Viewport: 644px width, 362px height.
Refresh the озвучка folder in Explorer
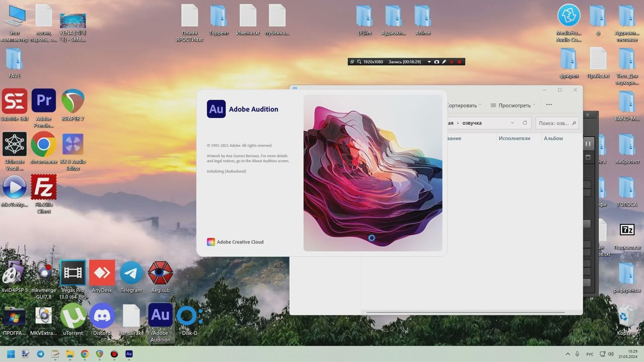pyautogui.click(x=525, y=123)
